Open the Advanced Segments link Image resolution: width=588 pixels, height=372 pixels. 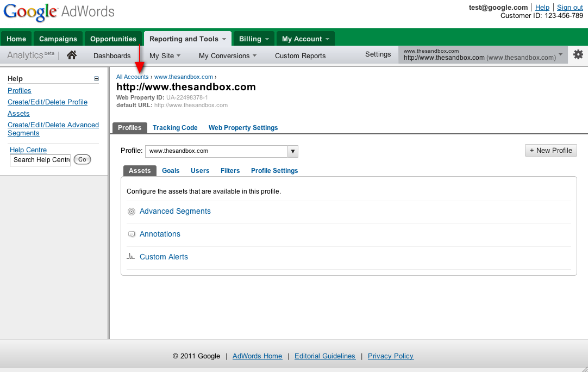175,212
